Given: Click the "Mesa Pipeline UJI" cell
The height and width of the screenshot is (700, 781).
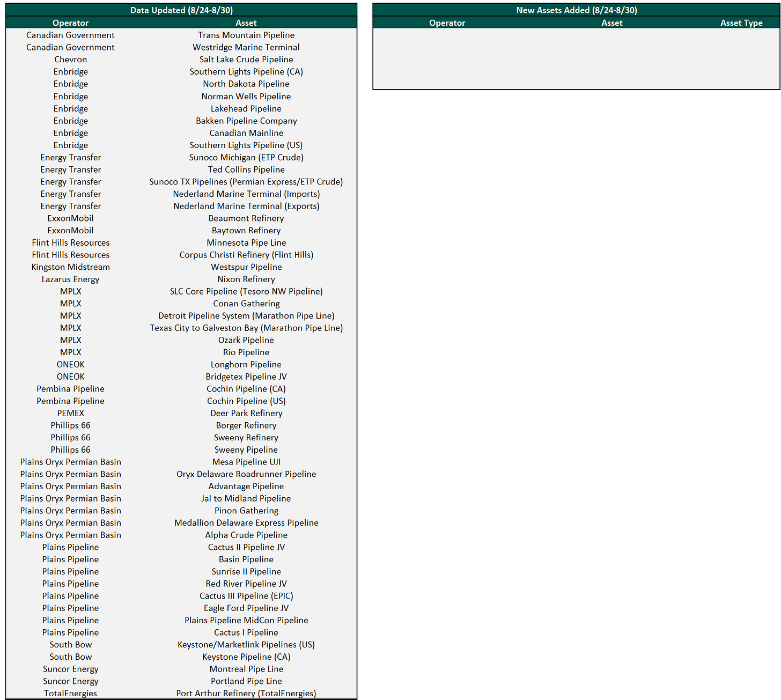Looking at the screenshot, I should tap(246, 462).
